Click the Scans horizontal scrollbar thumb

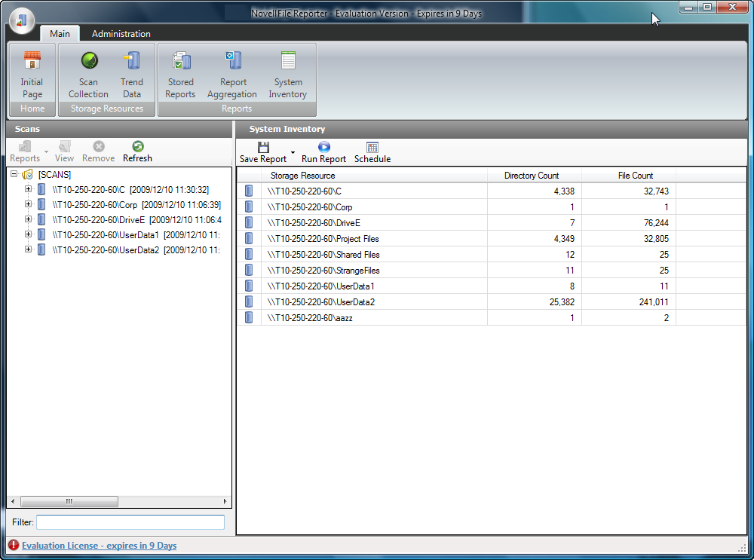(x=69, y=501)
